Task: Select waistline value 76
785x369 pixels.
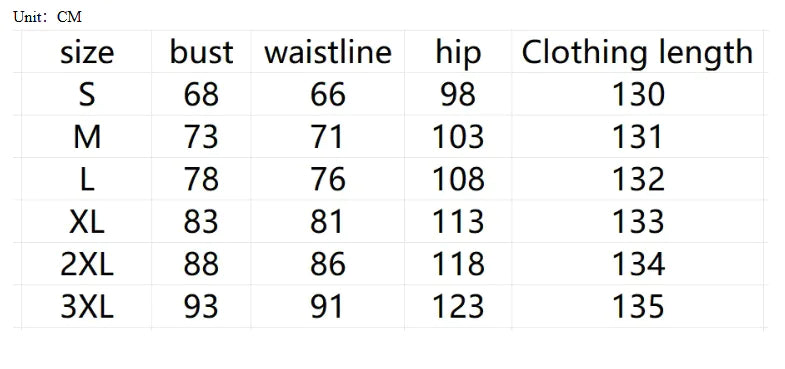Action: [x=328, y=179]
